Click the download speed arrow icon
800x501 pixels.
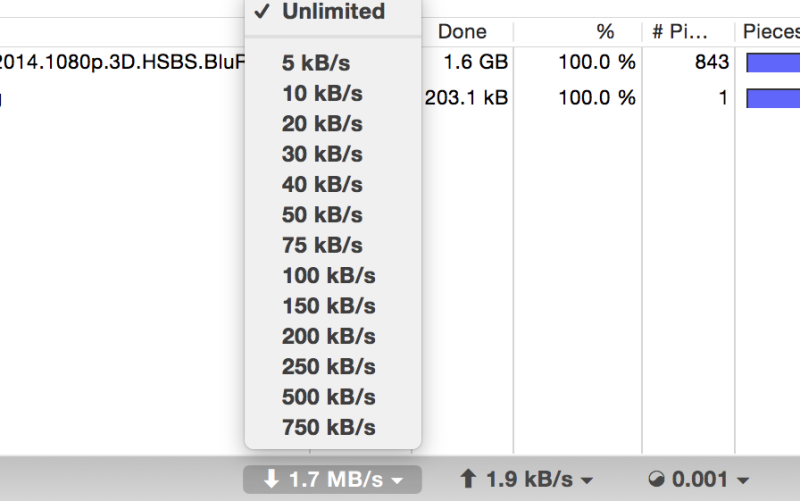[271, 480]
